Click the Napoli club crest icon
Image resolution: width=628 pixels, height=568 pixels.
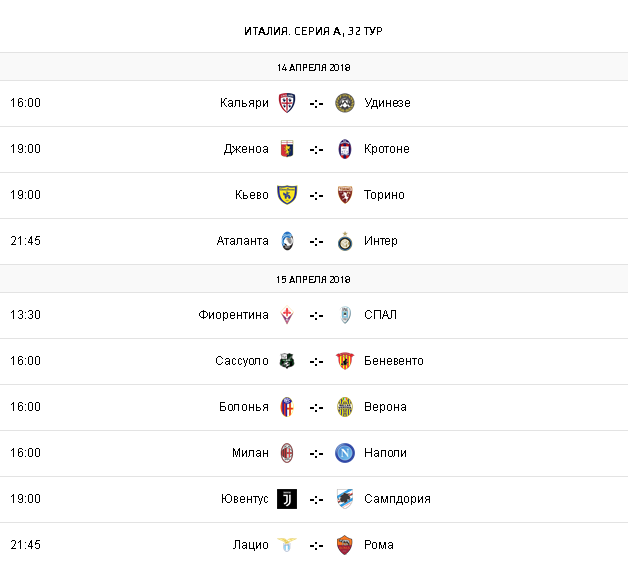(x=345, y=453)
